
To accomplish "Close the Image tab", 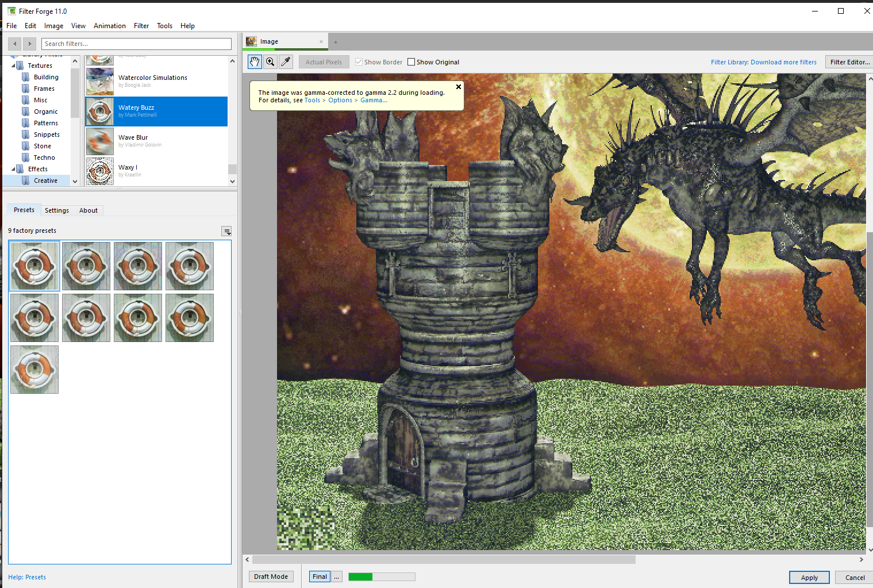I will [321, 41].
